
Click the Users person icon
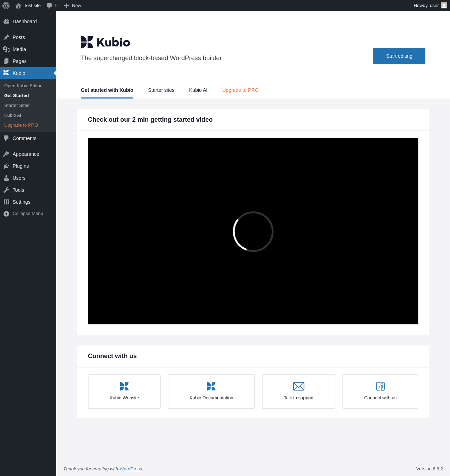[x=6, y=178]
